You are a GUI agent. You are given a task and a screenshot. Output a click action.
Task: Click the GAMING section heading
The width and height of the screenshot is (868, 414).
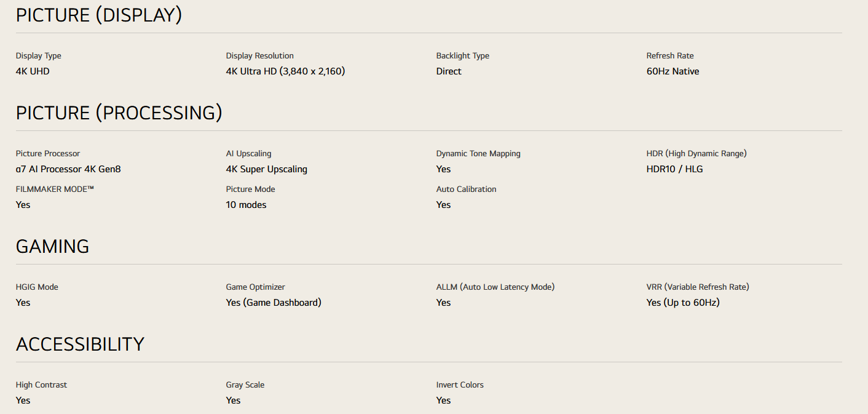(52, 247)
